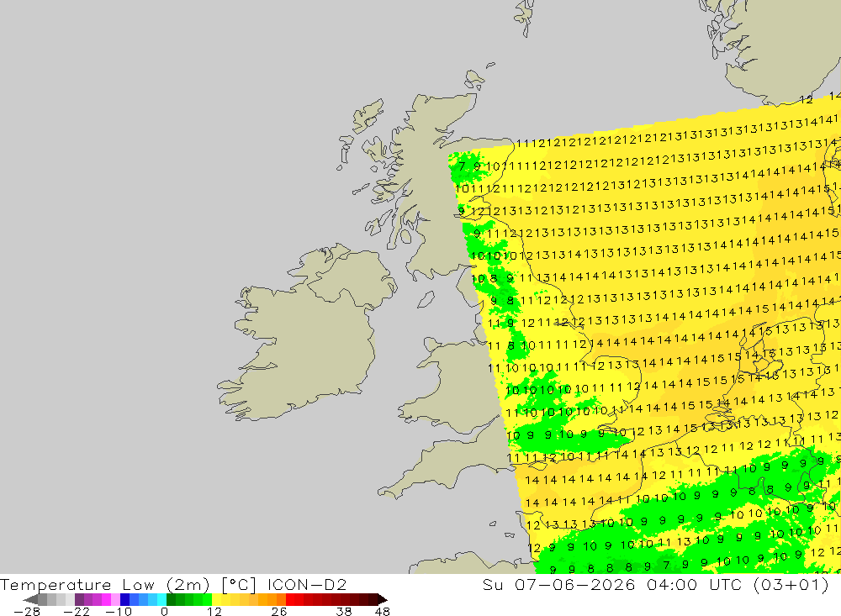Screen dimensions: 841x616
Task: Click the '0' legend label
Action: (x=165, y=612)
